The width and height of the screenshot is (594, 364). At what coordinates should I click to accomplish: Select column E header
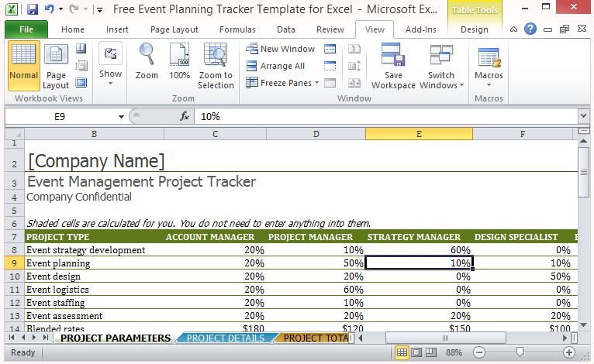click(419, 134)
